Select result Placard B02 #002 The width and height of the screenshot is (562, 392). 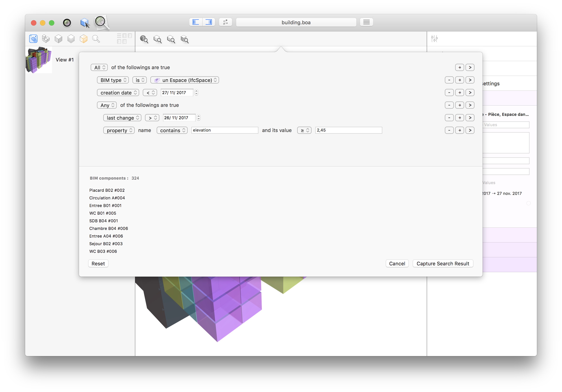[x=107, y=190]
